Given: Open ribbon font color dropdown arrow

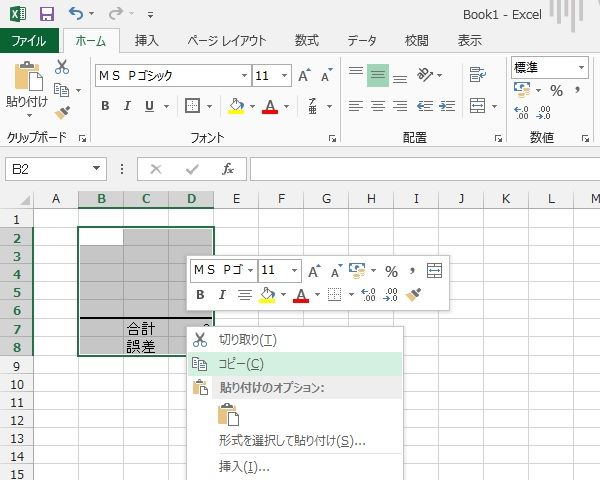Looking at the screenshot, I should [287, 106].
